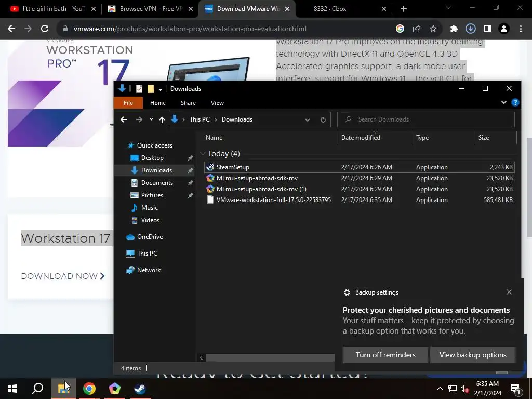Open Windows Start menu
Screen dimensions: 532x399
click(x=12, y=389)
